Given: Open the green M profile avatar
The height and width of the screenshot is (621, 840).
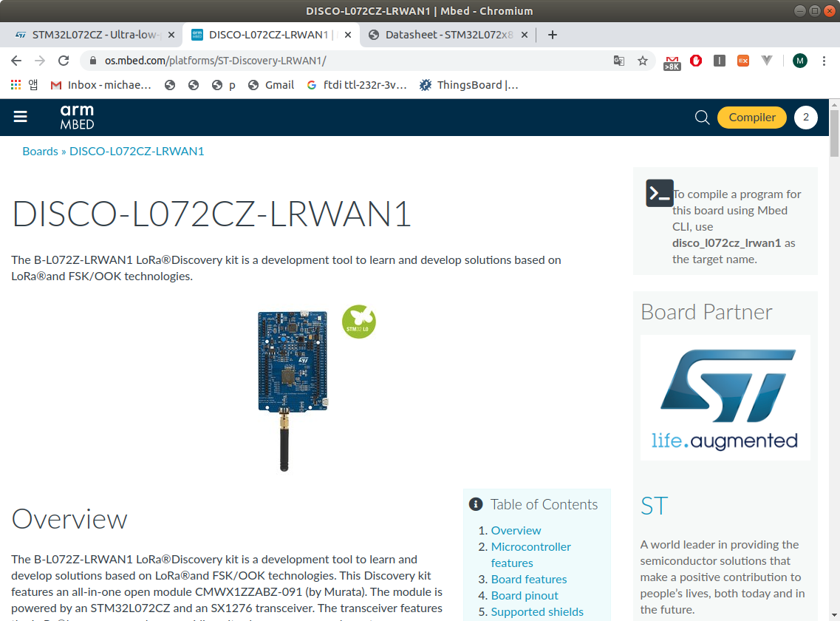Looking at the screenshot, I should tap(800, 61).
